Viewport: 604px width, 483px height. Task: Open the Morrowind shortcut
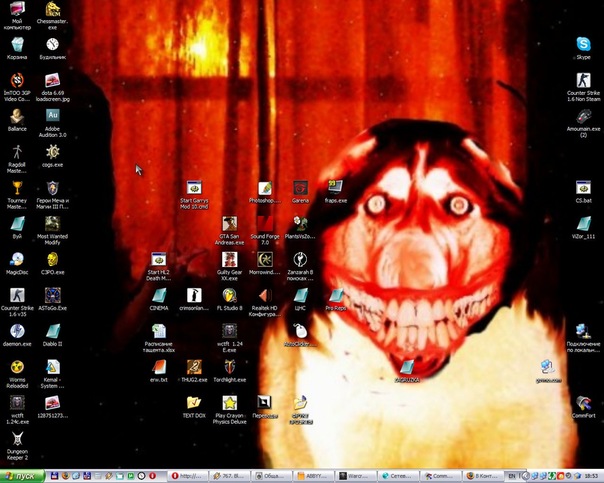pos(265,263)
